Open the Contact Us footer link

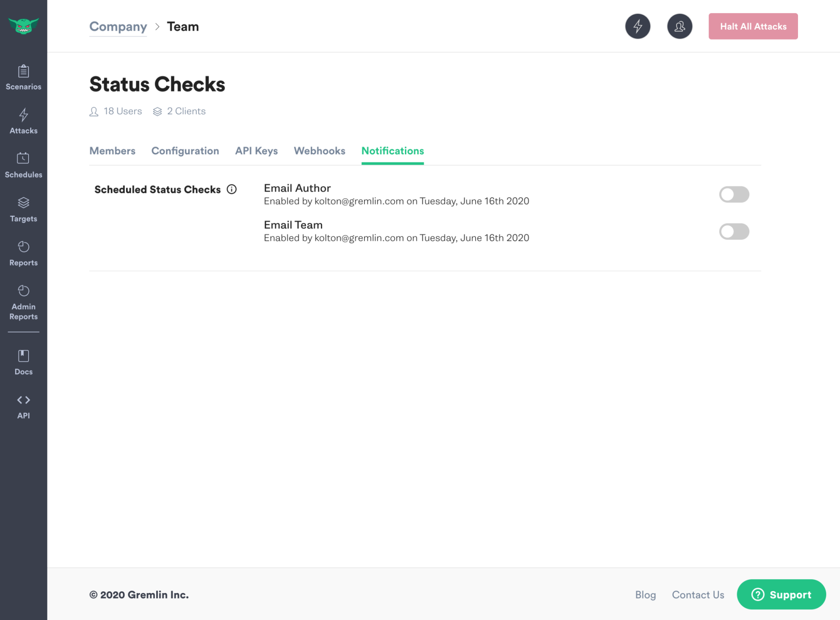[698, 595]
